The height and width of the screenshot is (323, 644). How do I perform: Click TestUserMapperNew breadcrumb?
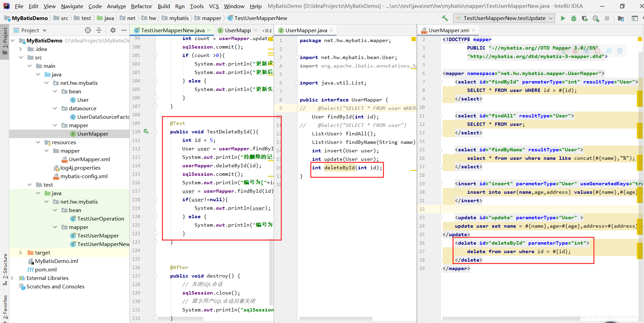tap(261, 18)
